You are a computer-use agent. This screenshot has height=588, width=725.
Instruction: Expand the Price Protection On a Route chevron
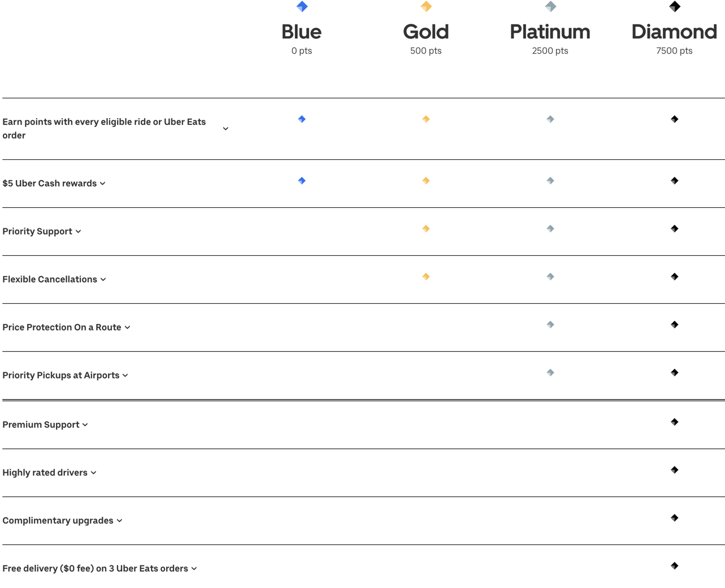[128, 328]
